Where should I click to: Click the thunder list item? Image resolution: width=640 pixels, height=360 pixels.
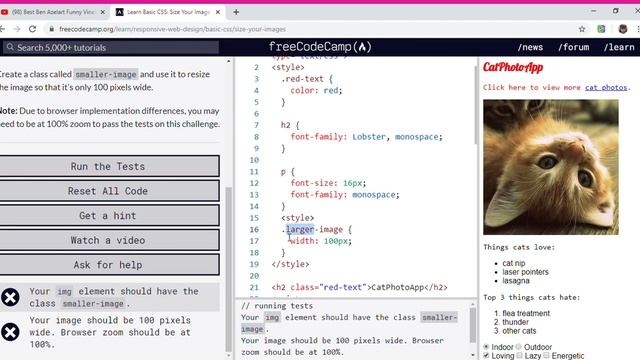pyautogui.click(x=515, y=322)
